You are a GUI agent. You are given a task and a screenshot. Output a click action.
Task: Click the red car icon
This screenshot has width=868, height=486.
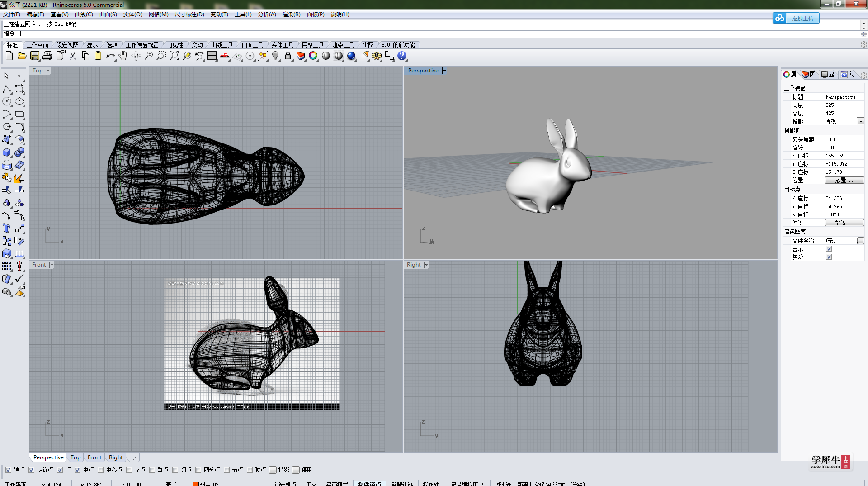point(225,56)
